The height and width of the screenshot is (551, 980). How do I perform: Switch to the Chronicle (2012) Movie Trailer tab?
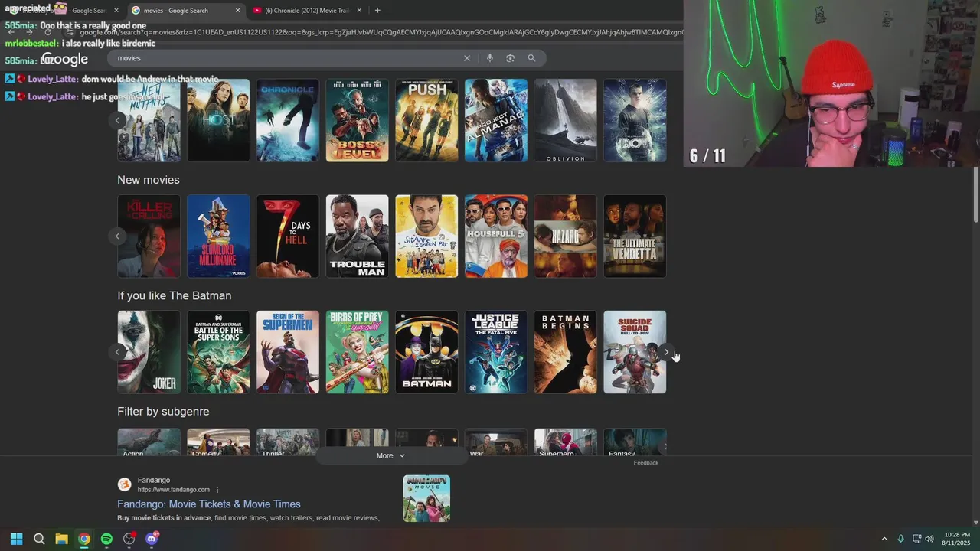(307, 11)
